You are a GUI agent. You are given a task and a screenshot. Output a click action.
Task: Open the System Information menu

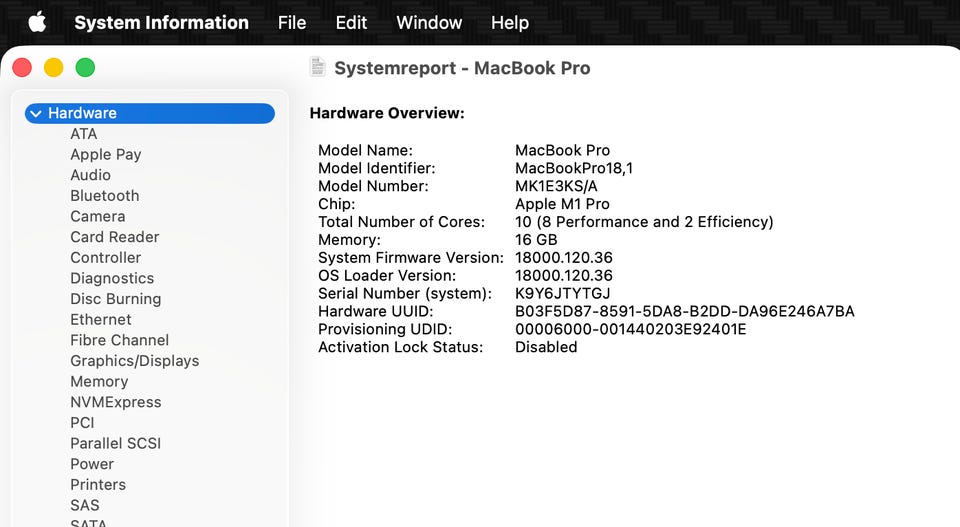[162, 23]
